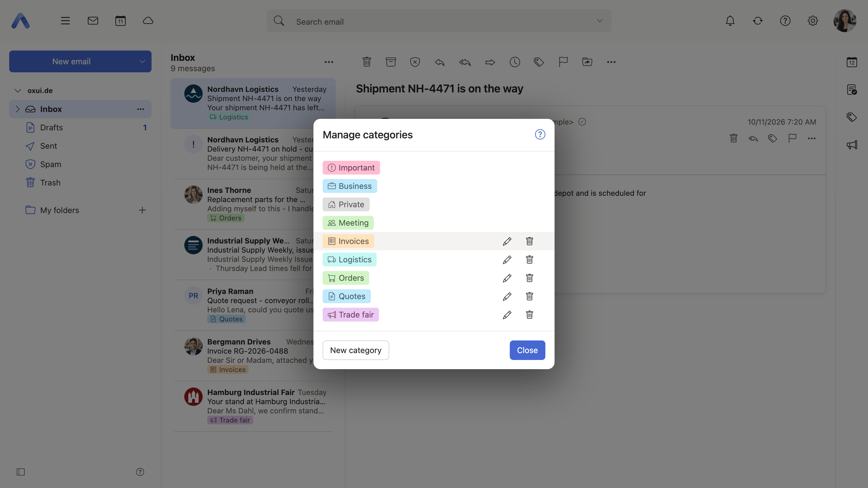
Task: Click the New category button
Action: 355,350
